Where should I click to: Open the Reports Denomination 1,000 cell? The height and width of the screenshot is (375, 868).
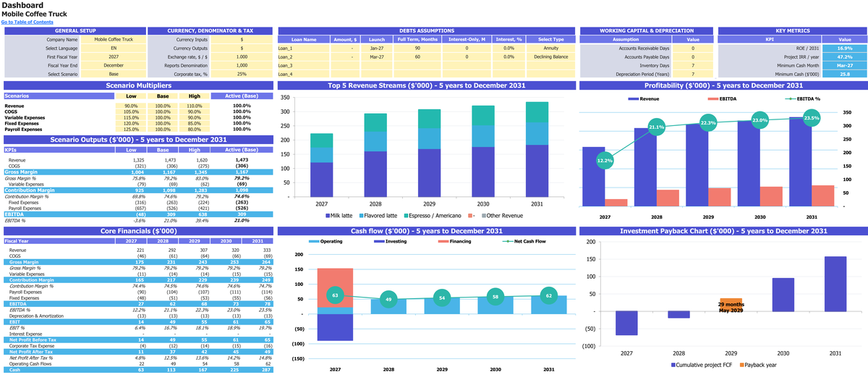[x=242, y=65]
